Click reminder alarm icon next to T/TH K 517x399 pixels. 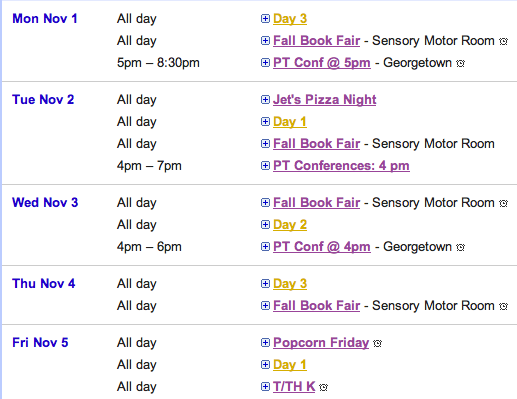click(x=323, y=387)
